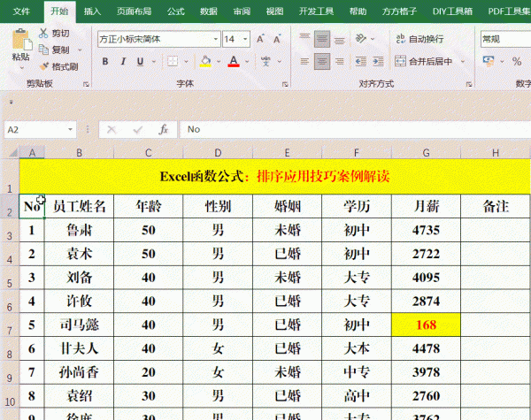Switch to the Developer (开发工具) tab
This screenshot has width=531, height=420.
[316, 11]
